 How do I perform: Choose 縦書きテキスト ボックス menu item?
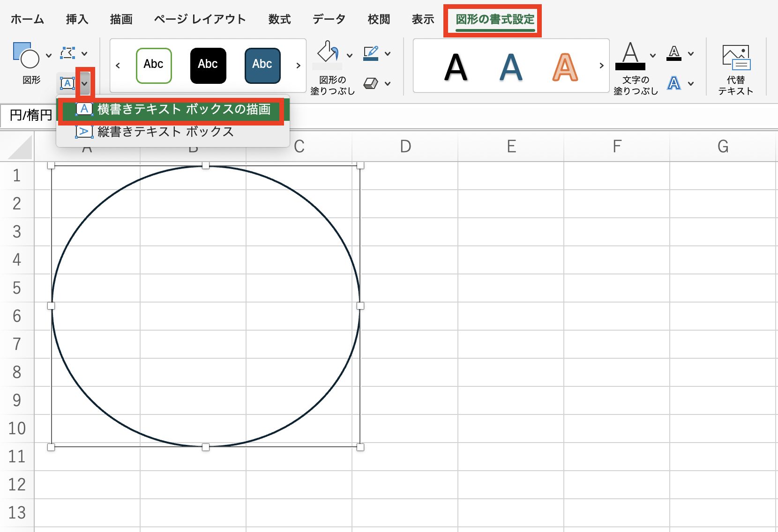(165, 132)
